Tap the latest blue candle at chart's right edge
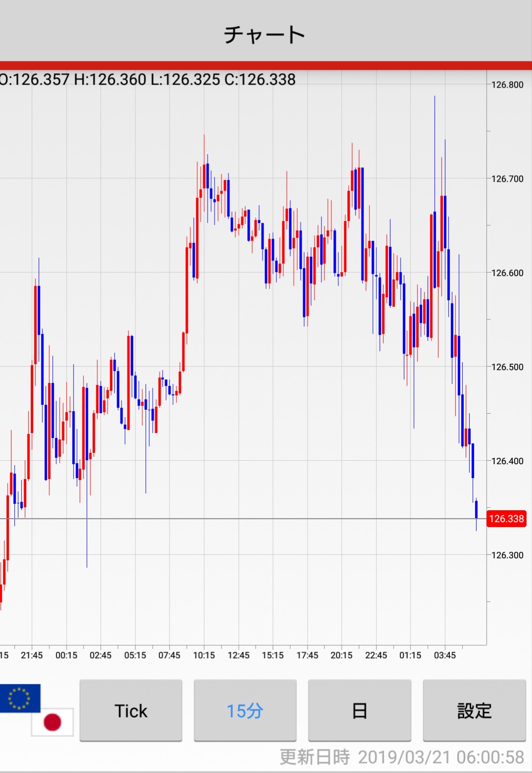 (476, 510)
